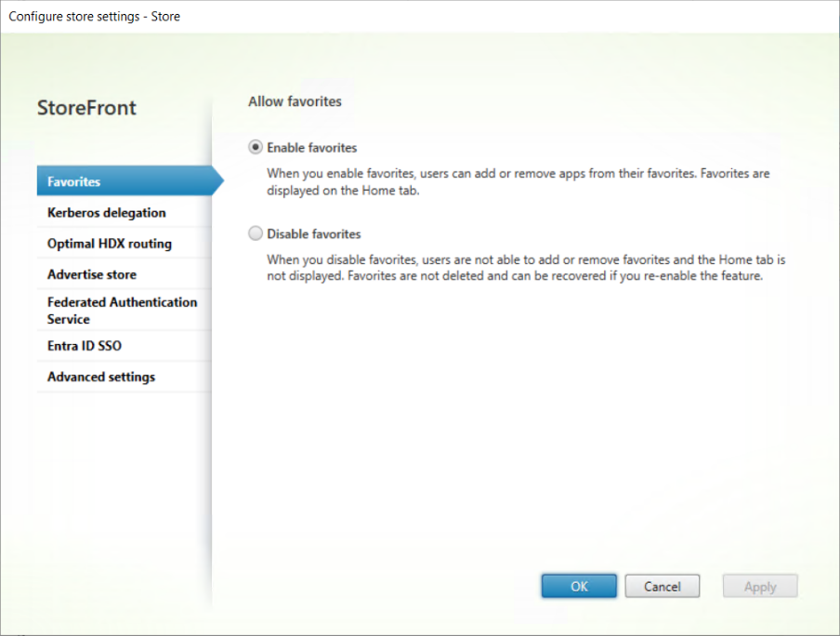Click the Enable favorites description text
Screen dimensions: 840x636
[518, 182]
